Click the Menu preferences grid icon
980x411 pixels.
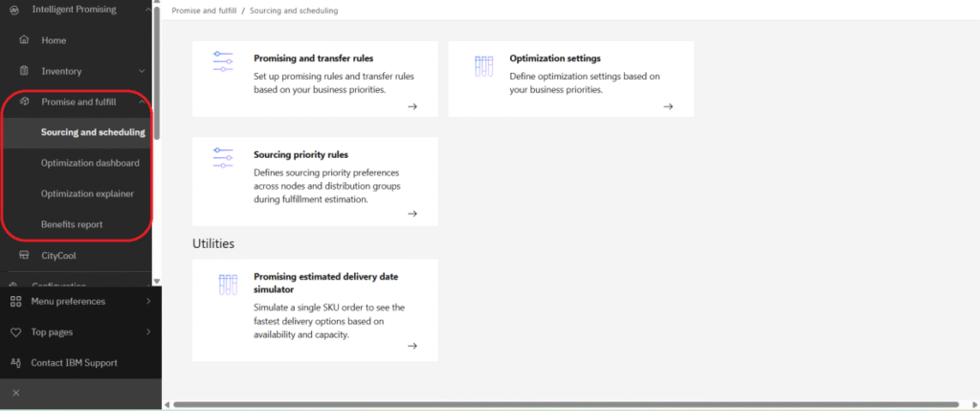tap(15, 302)
